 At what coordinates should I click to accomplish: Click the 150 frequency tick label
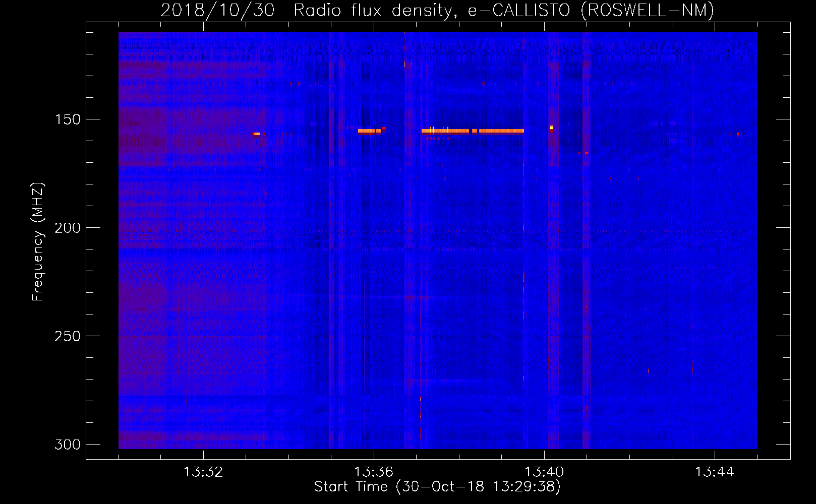click(x=68, y=119)
